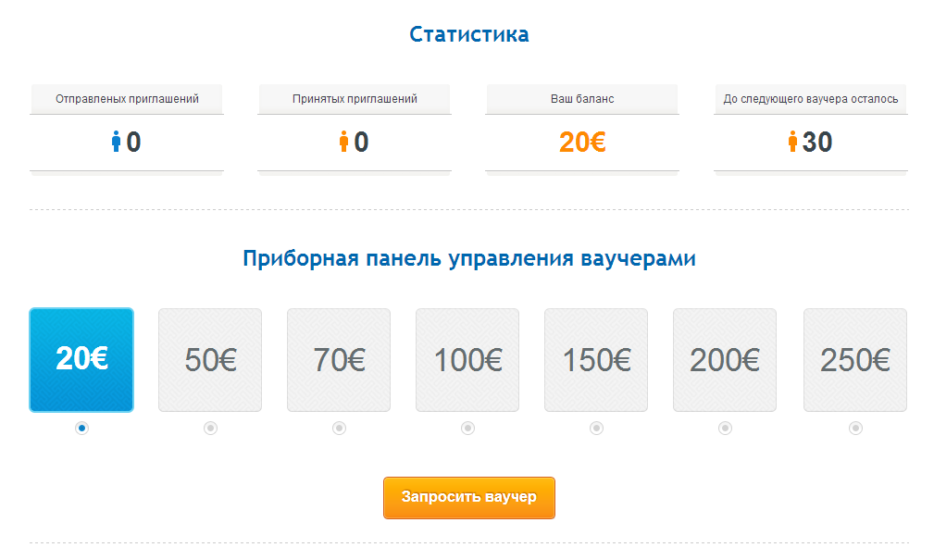Select the 150€ voucher tile

(x=596, y=360)
